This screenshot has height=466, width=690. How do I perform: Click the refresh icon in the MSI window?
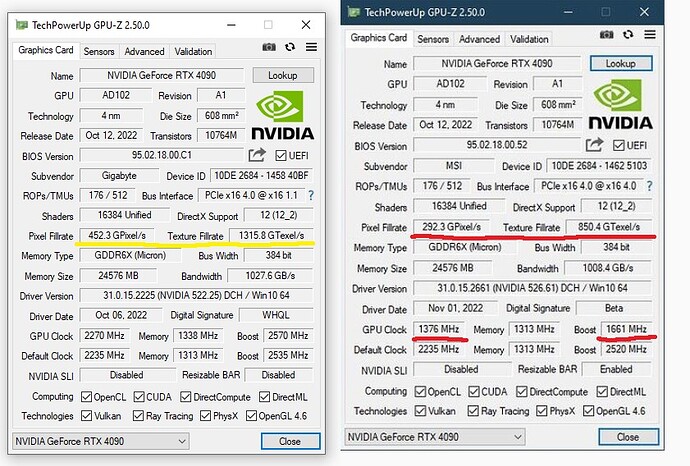628,34
